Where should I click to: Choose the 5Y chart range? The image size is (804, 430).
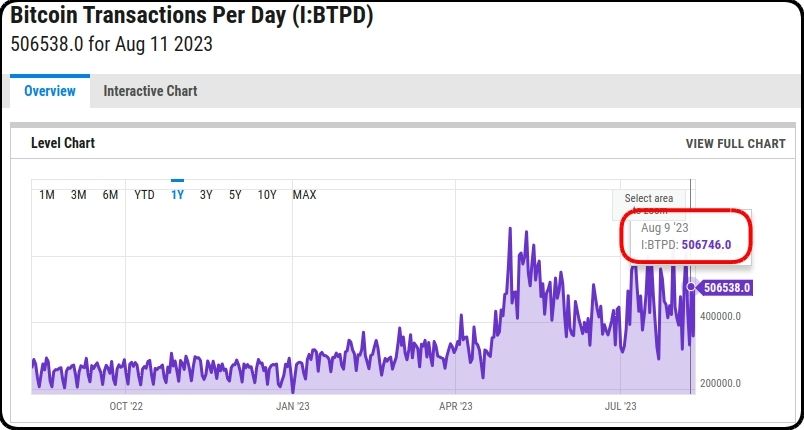tap(235, 195)
